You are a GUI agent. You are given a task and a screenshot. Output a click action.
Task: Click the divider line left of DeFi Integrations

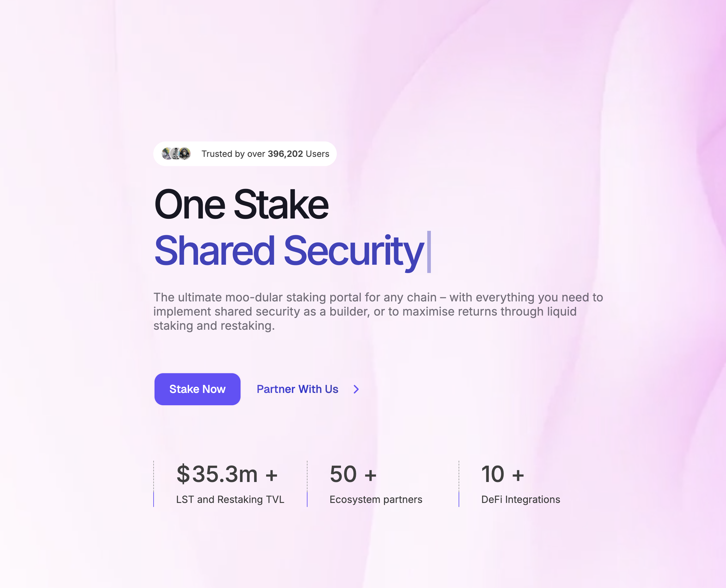[x=459, y=484]
